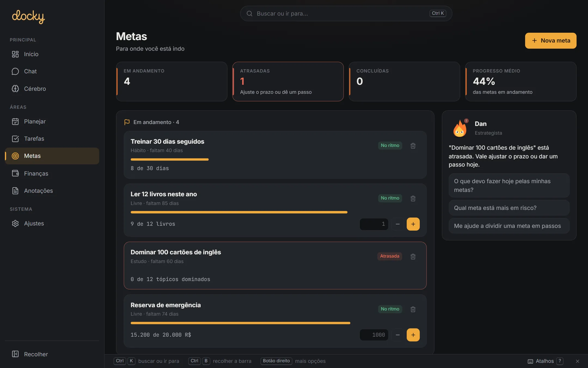The width and height of the screenshot is (588, 368).
Task: Click the 1000 amount field for Reserva
Action: click(374, 335)
